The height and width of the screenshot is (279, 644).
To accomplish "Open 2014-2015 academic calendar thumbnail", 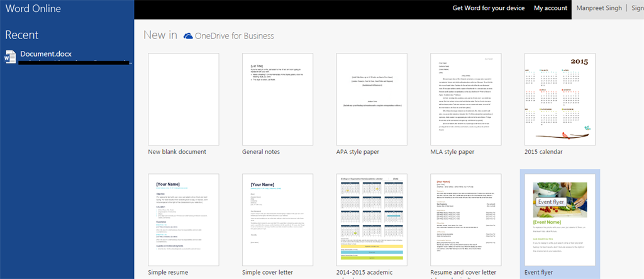I will tap(372, 220).
